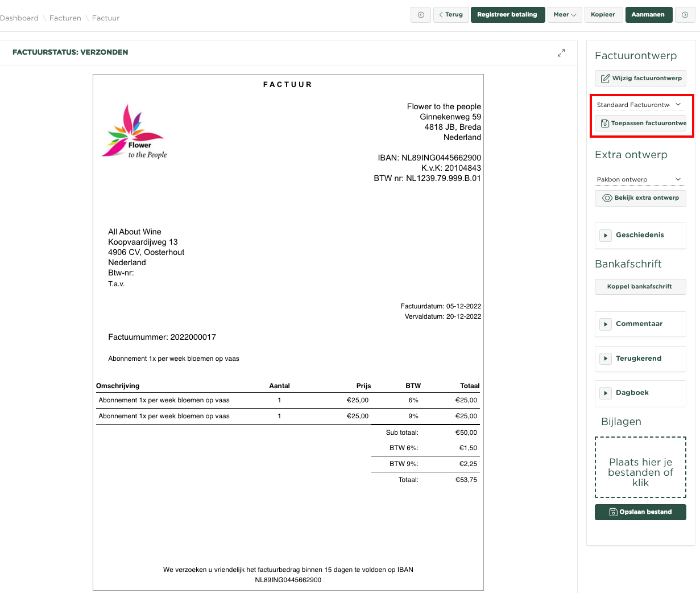Click BTW 6% amount €1,50
This screenshot has height=593, width=700.
468,448
